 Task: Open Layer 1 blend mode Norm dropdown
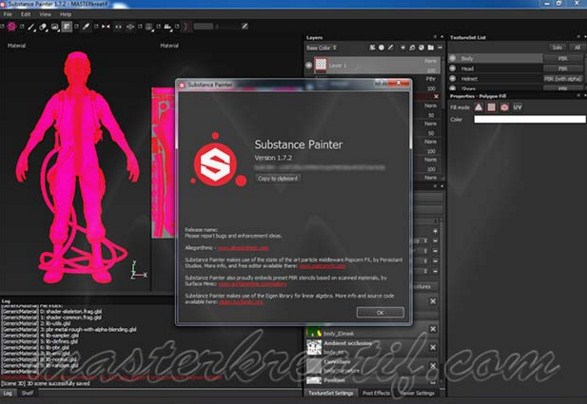tap(431, 61)
